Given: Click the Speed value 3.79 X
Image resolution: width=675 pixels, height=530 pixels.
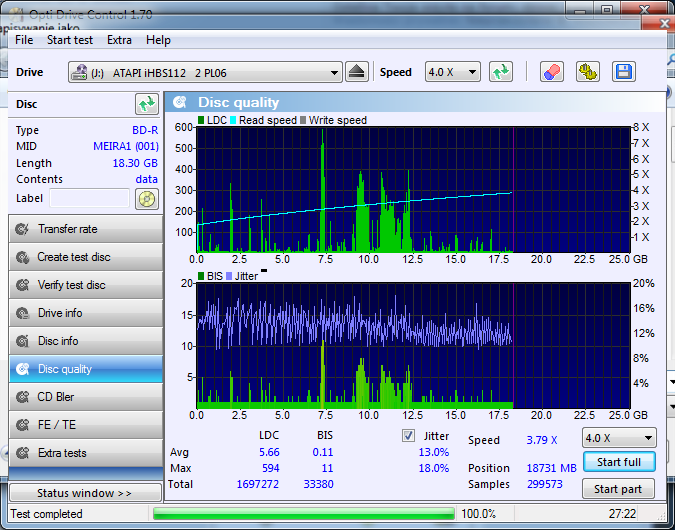Looking at the screenshot, I should click(x=542, y=440).
